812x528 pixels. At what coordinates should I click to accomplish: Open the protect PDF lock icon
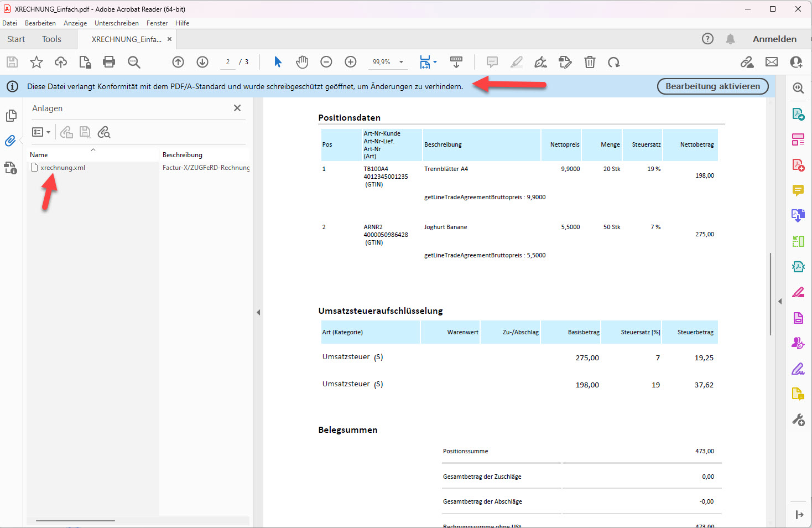[x=85, y=62]
